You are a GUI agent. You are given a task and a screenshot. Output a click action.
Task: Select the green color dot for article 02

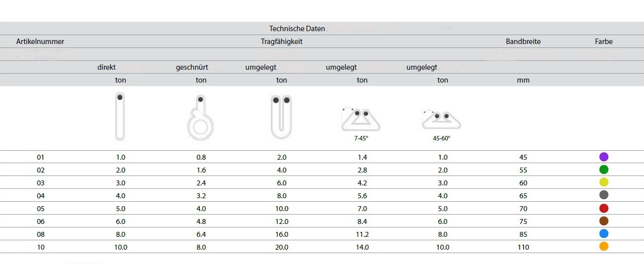click(603, 170)
